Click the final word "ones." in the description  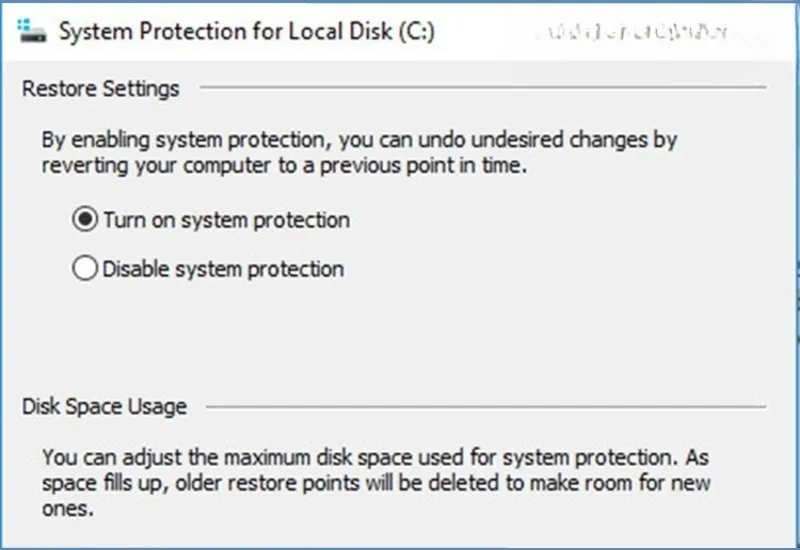(67, 508)
